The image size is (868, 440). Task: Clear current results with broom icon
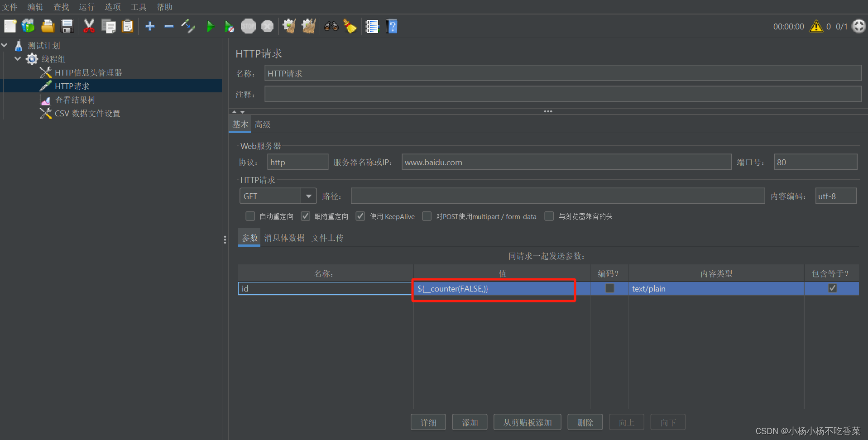(x=289, y=26)
